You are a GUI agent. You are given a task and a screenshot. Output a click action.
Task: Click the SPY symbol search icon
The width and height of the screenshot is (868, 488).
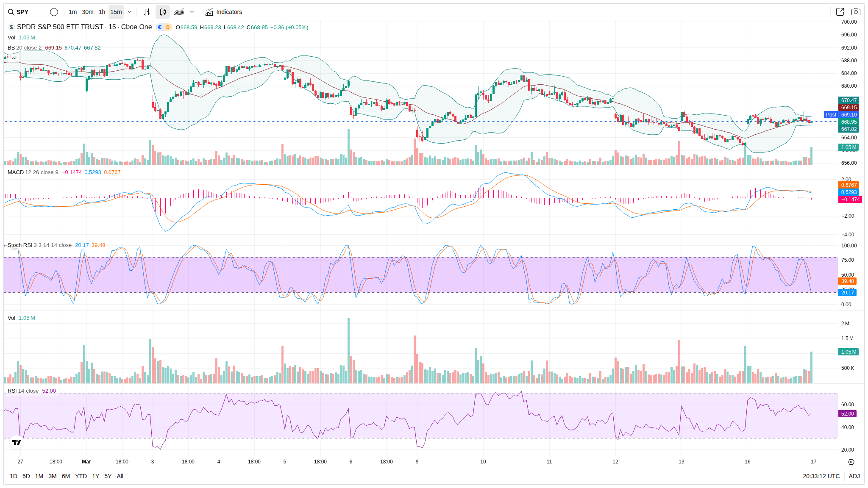click(x=11, y=12)
